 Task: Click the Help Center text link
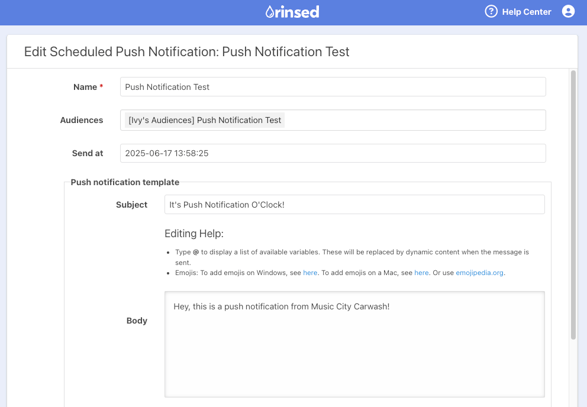click(526, 12)
